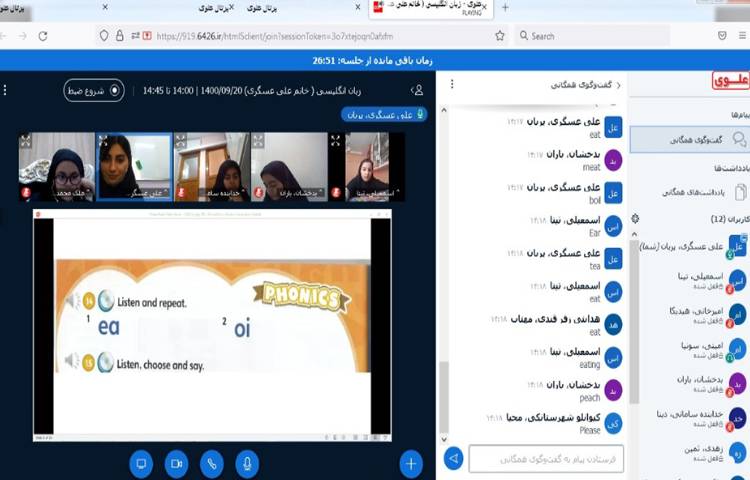Select user امینی، سونیا in list

[x=714, y=350]
